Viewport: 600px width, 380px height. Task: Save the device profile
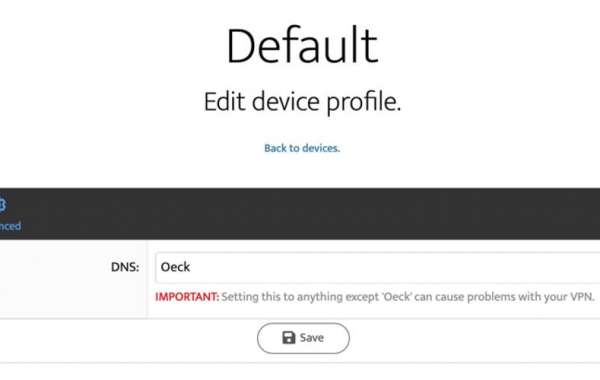pyautogui.click(x=303, y=338)
